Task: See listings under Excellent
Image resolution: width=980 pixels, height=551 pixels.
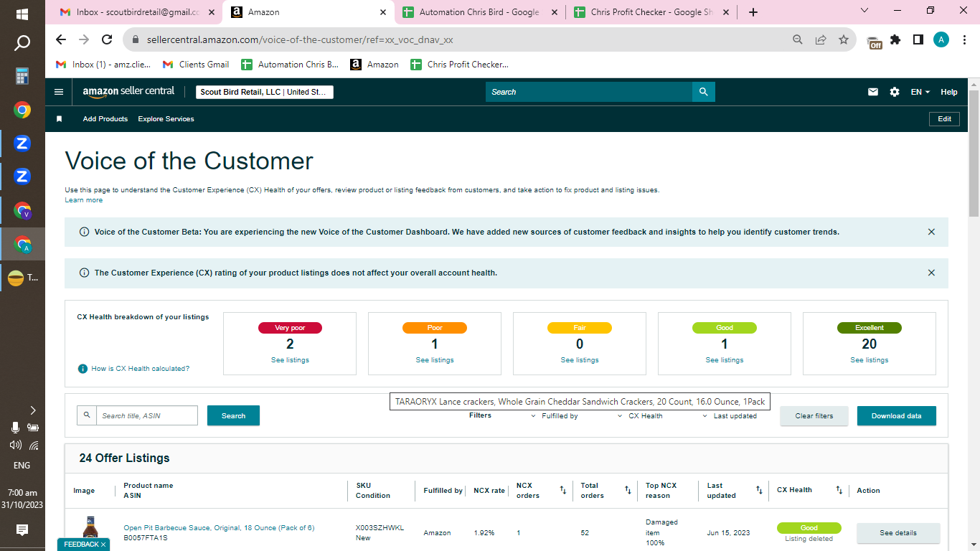Action: click(x=870, y=360)
